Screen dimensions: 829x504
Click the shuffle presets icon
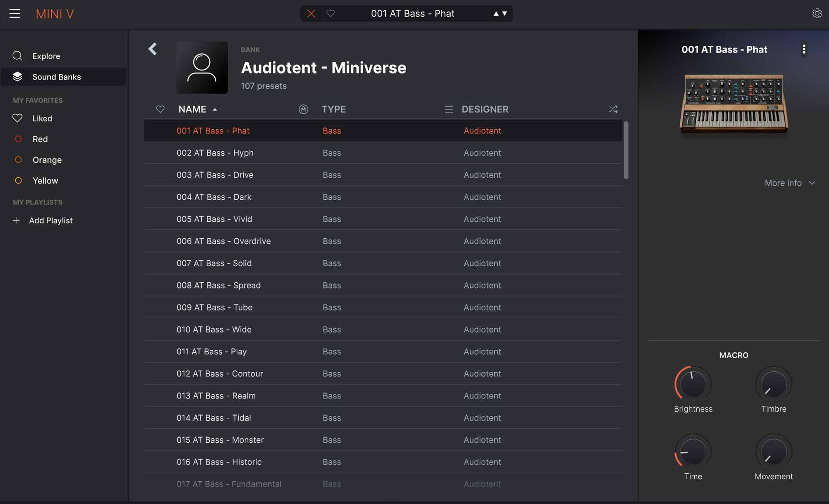tap(613, 109)
